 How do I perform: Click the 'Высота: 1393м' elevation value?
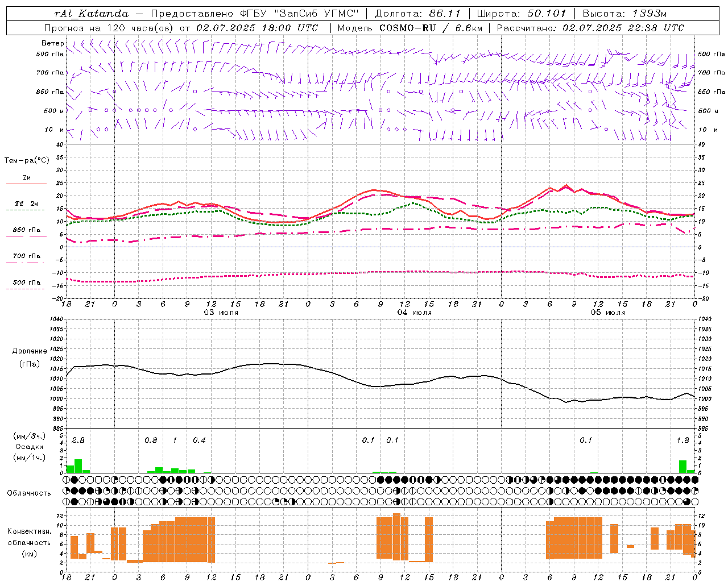(624, 14)
